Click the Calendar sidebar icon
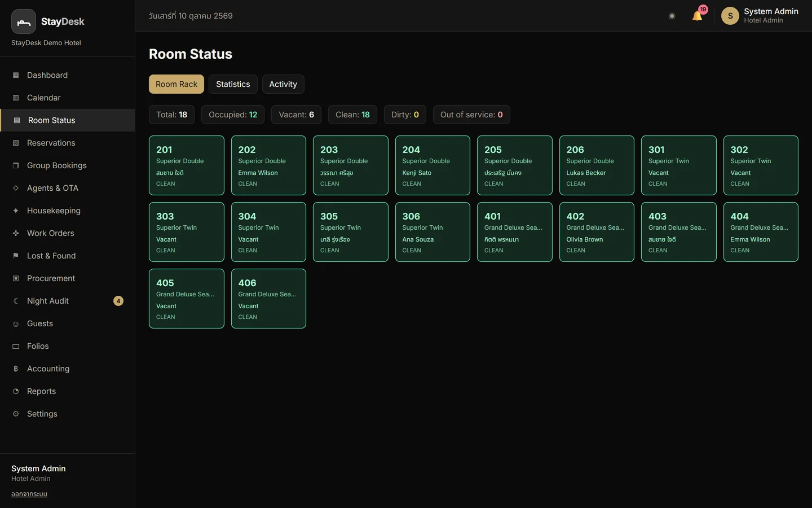The height and width of the screenshot is (508, 812). pos(16,98)
